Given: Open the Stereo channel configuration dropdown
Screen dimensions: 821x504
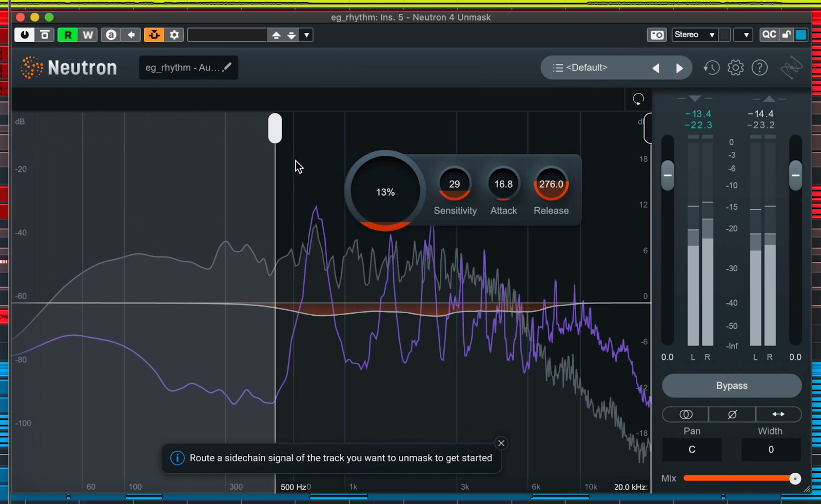Looking at the screenshot, I should 695,35.
